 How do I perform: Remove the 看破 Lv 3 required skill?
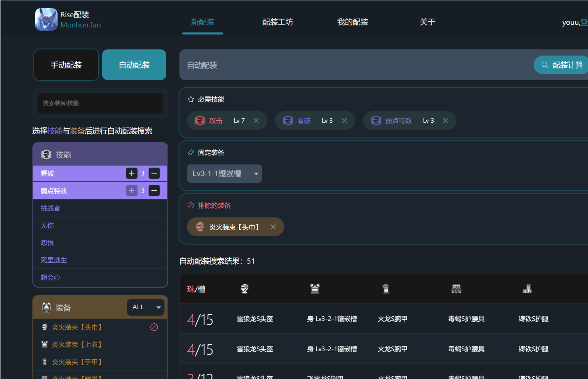coord(344,121)
